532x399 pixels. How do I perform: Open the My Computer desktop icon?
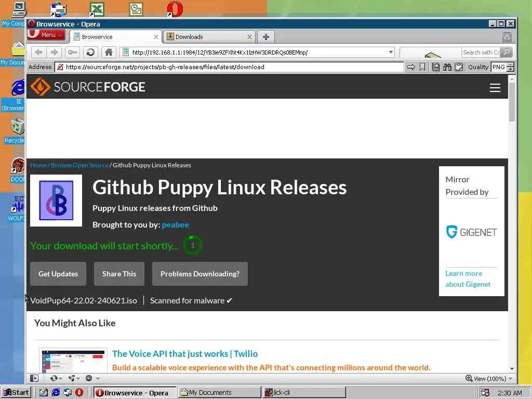(19, 9)
